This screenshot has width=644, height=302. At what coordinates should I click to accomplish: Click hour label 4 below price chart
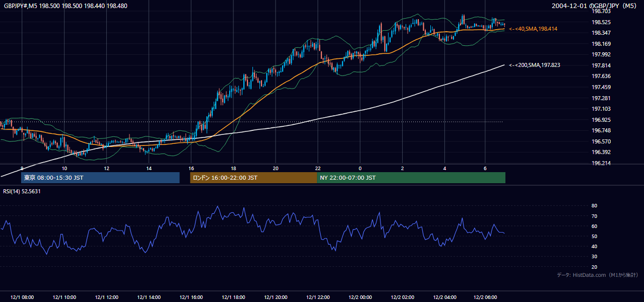(445, 168)
